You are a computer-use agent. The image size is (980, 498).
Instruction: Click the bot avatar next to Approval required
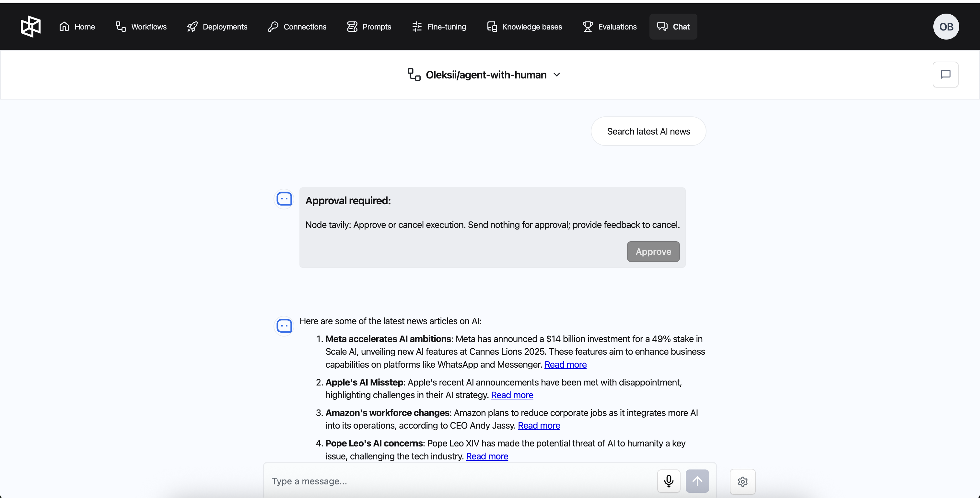coord(284,199)
